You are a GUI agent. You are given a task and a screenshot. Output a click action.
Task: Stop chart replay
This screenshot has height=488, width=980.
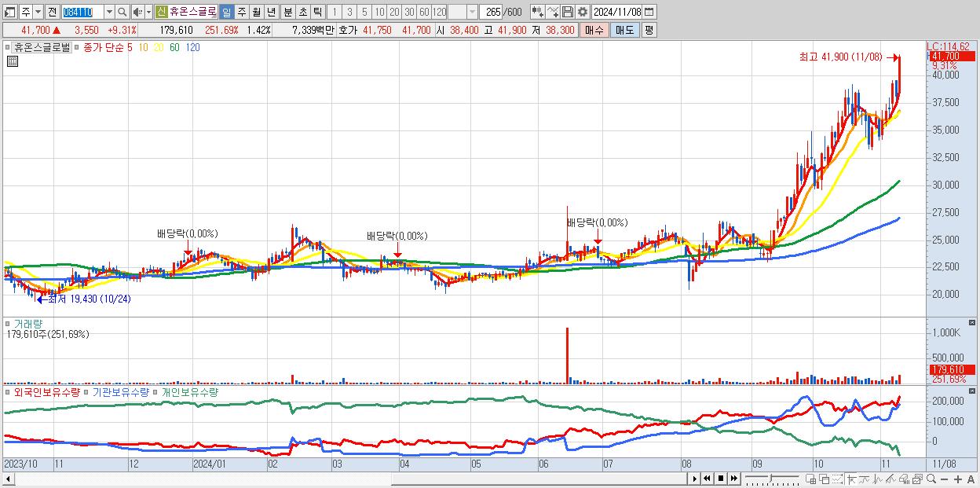(721, 479)
